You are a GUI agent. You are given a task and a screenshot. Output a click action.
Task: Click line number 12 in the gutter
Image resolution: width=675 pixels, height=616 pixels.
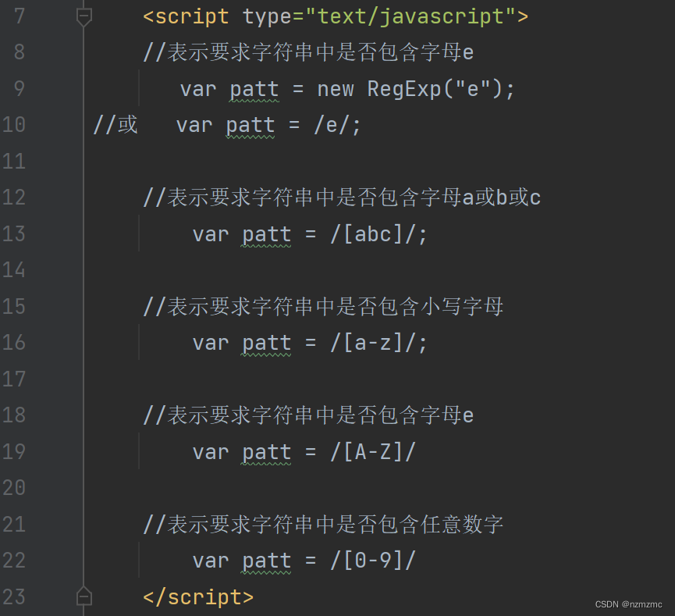click(14, 198)
